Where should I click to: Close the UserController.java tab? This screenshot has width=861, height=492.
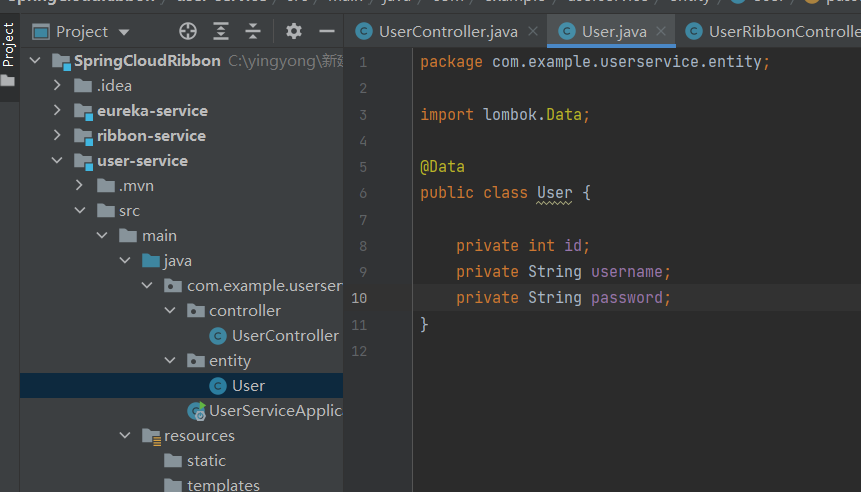point(533,31)
